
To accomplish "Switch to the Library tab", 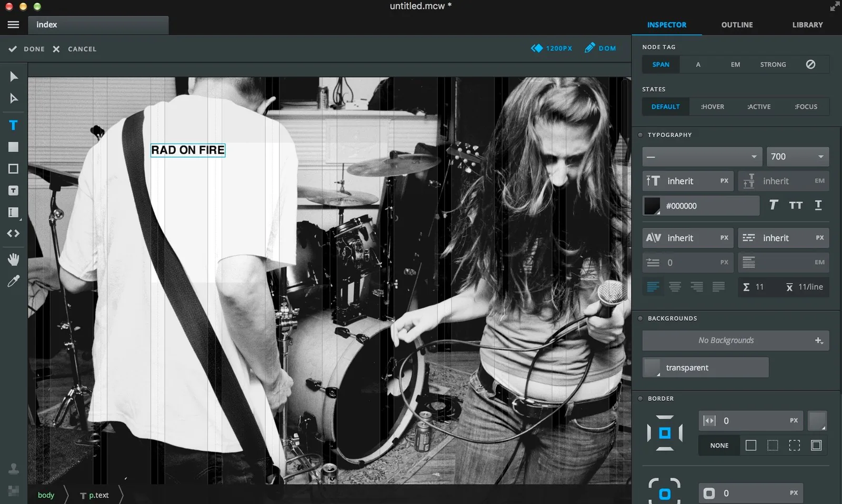I will [808, 25].
